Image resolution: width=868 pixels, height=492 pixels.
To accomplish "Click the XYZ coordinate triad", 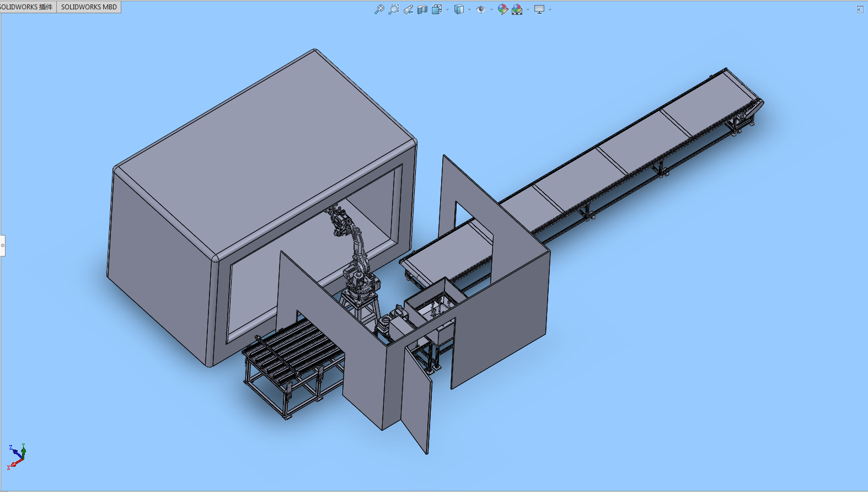I will (17, 456).
